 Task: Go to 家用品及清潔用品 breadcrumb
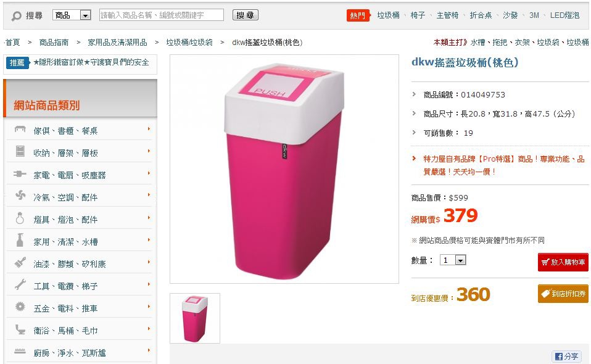click(x=117, y=43)
